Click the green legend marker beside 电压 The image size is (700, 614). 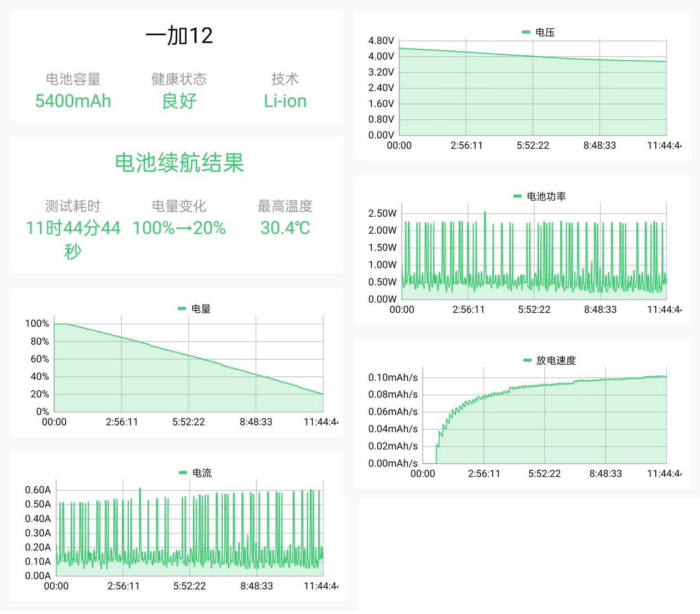526,32
